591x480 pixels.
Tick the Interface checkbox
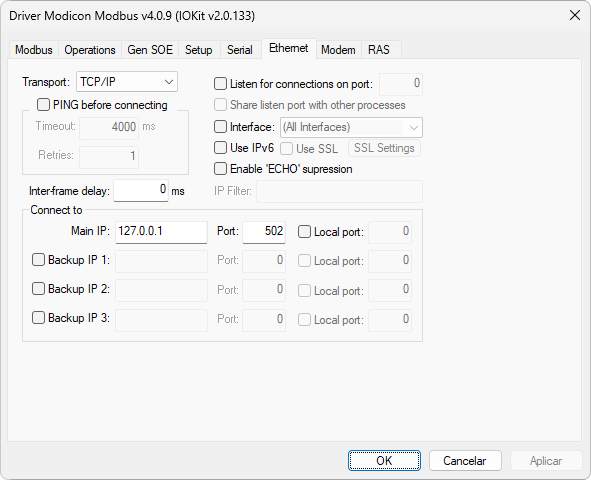(220, 127)
